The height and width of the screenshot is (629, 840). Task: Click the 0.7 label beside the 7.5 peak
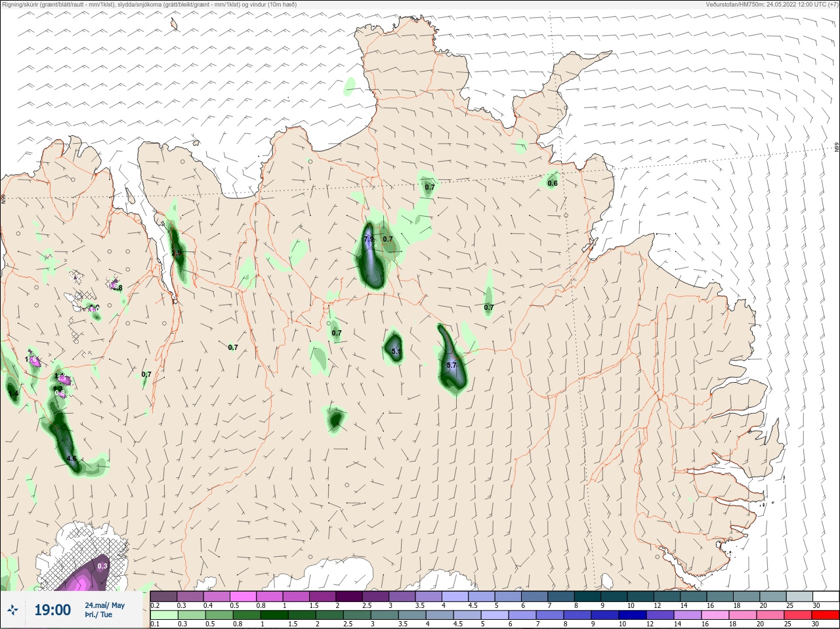(x=388, y=239)
